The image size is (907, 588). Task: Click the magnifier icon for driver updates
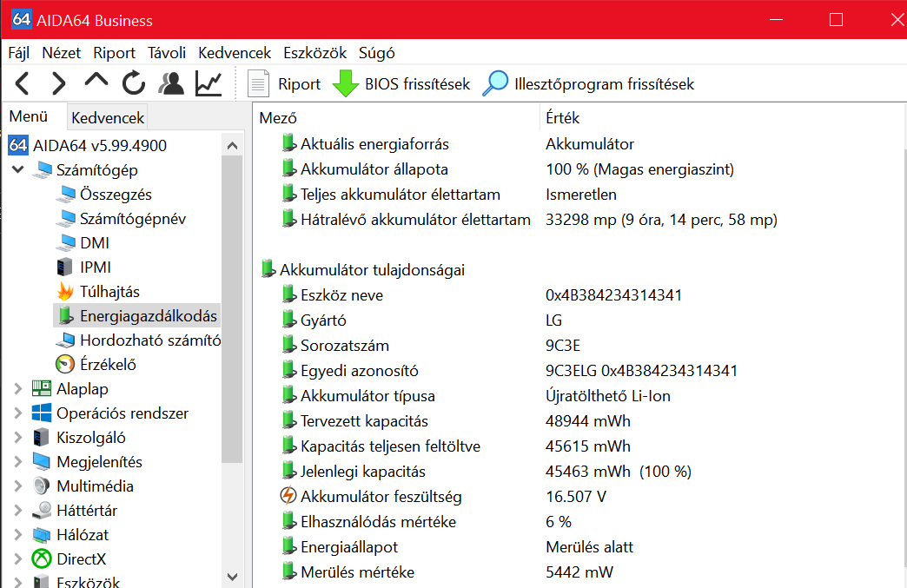coord(495,84)
